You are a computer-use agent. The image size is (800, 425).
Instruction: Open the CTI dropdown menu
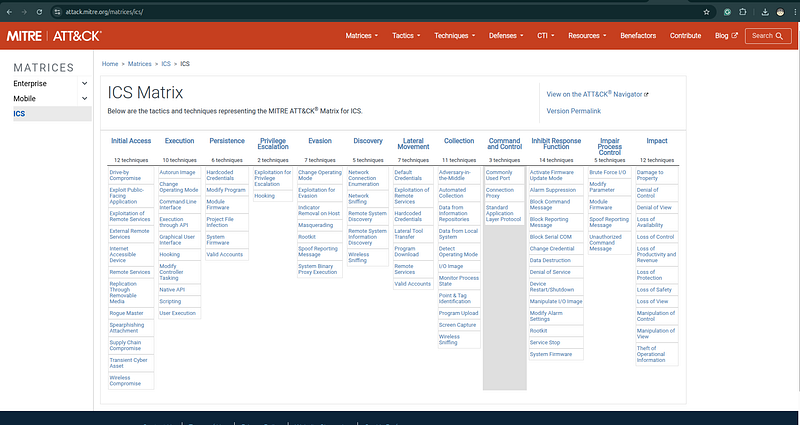(x=545, y=36)
